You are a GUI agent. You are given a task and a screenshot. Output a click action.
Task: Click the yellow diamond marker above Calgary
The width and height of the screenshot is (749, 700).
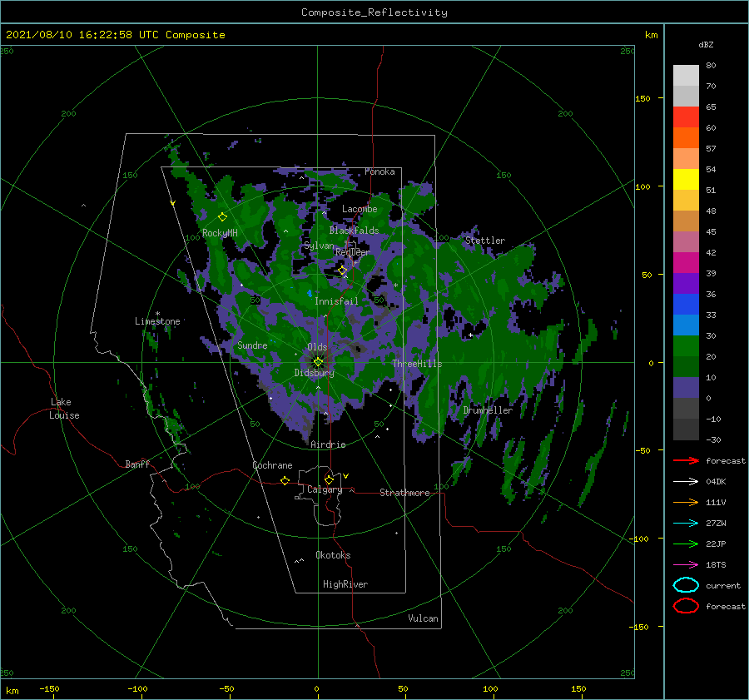coord(329,479)
